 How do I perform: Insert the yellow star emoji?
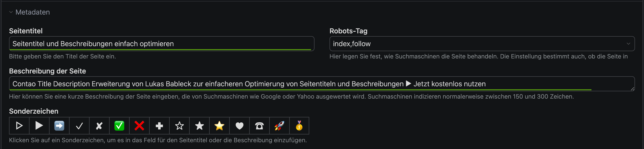pos(219,126)
